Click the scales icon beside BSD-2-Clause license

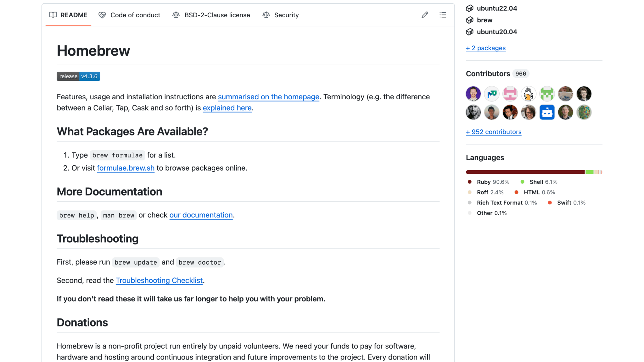pyautogui.click(x=176, y=15)
